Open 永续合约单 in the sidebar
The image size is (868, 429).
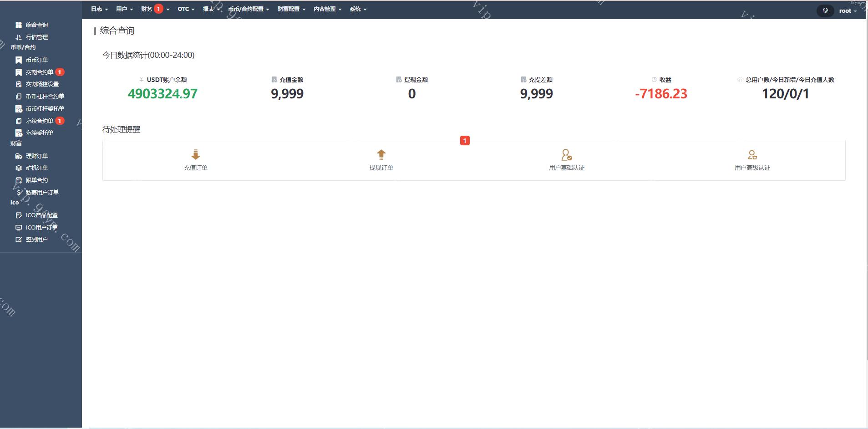[39, 121]
